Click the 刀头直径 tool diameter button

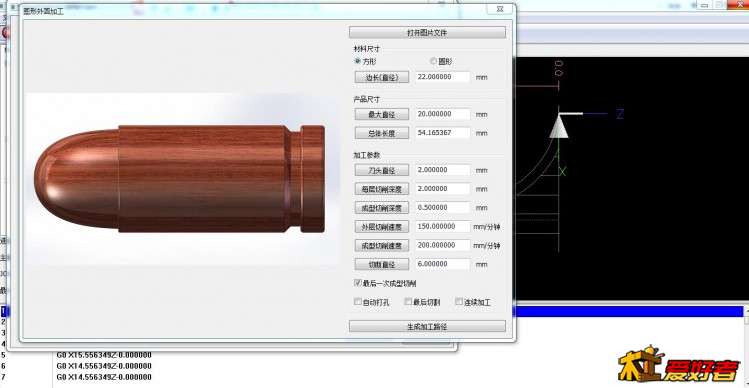click(382, 170)
